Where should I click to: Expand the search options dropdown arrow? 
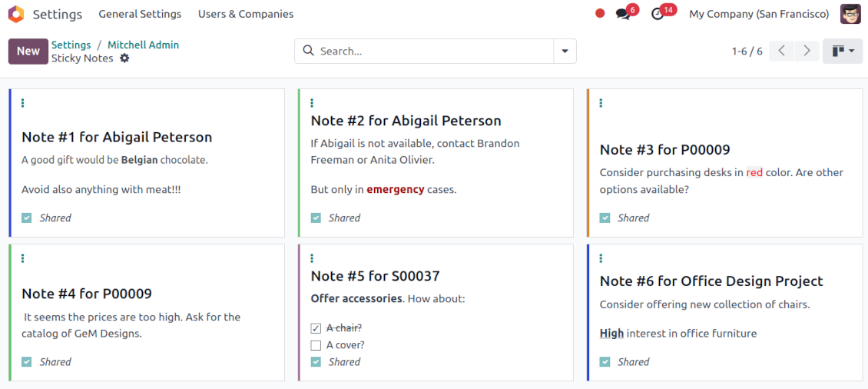pos(565,51)
